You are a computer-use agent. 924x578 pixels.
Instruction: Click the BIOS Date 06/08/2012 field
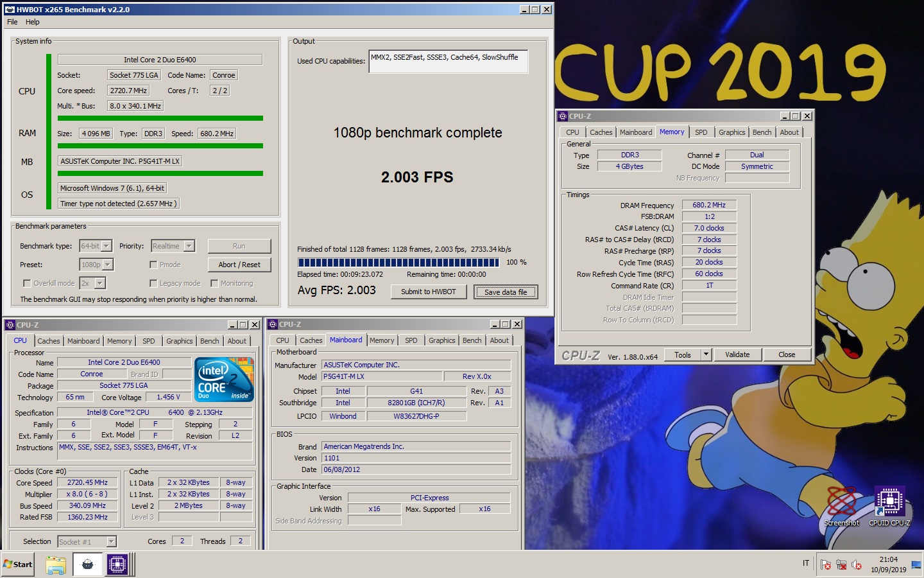416,469
